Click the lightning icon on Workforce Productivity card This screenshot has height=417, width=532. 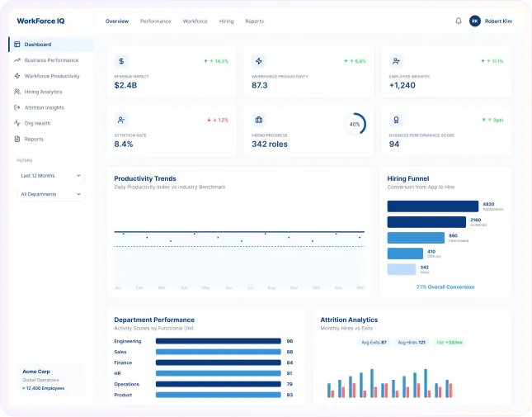coord(258,61)
